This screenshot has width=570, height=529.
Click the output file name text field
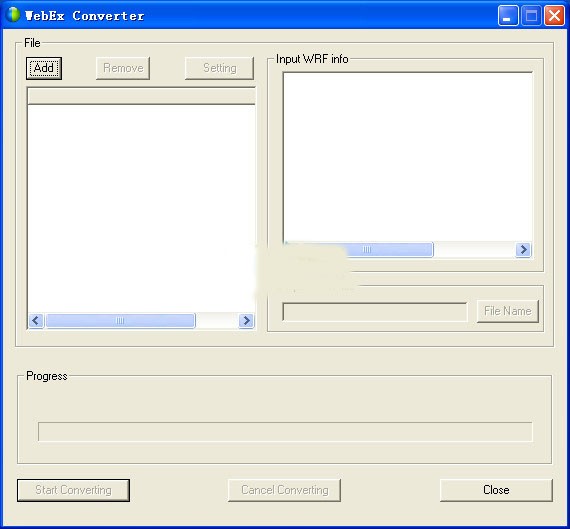(375, 312)
